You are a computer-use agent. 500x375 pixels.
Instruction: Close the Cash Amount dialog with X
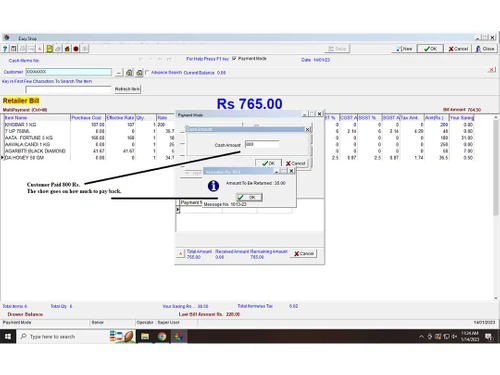tap(308, 129)
